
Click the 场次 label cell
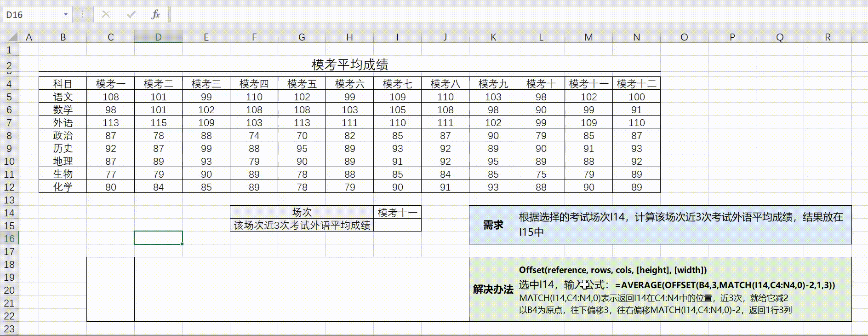[x=302, y=212]
